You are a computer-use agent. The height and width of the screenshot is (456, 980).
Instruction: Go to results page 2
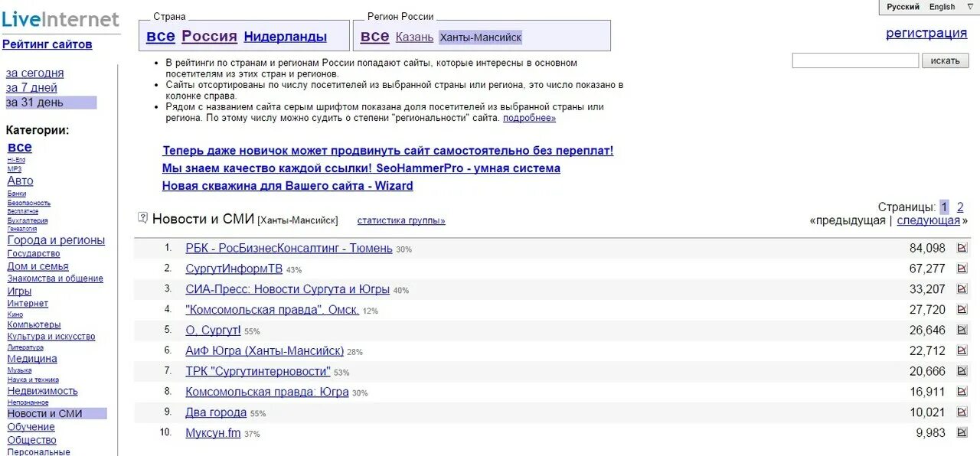(x=960, y=207)
